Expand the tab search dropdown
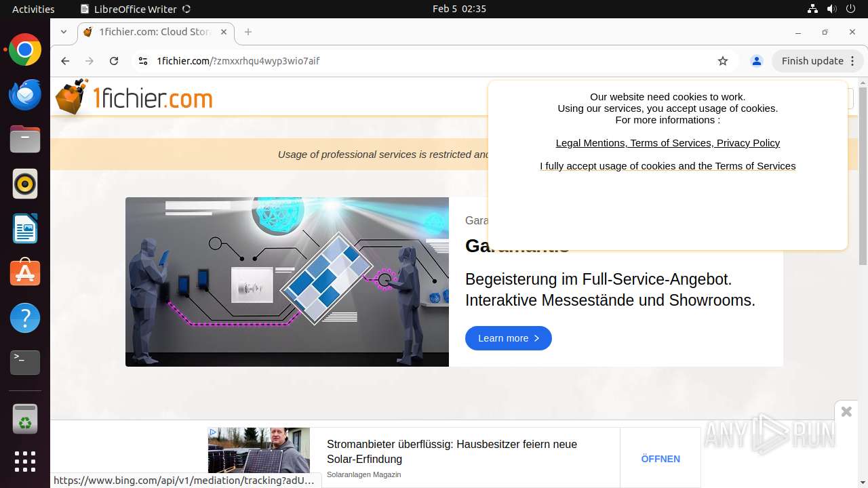Image resolution: width=868 pixels, height=488 pixels. point(64,32)
